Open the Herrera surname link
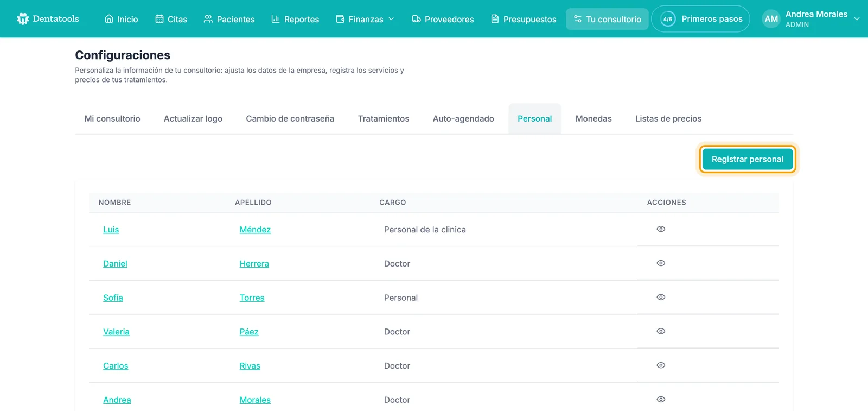868x411 pixels. coord(254,264)
